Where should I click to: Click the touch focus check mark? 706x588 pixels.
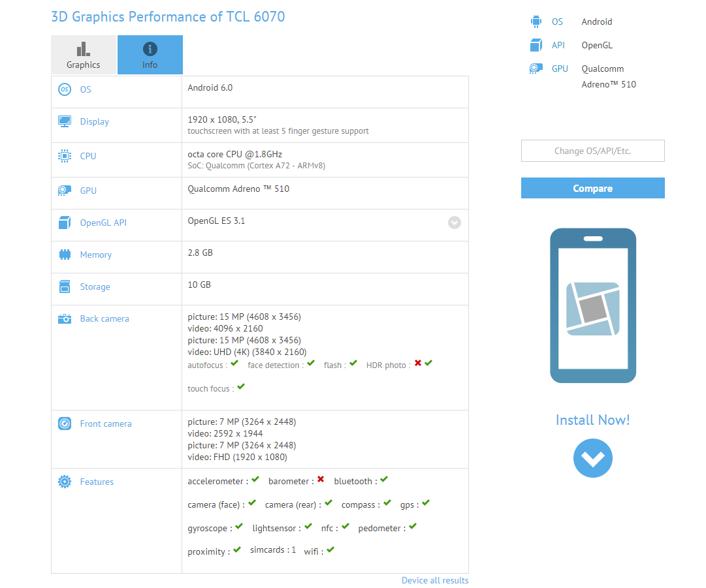click(x=241, y=386)
